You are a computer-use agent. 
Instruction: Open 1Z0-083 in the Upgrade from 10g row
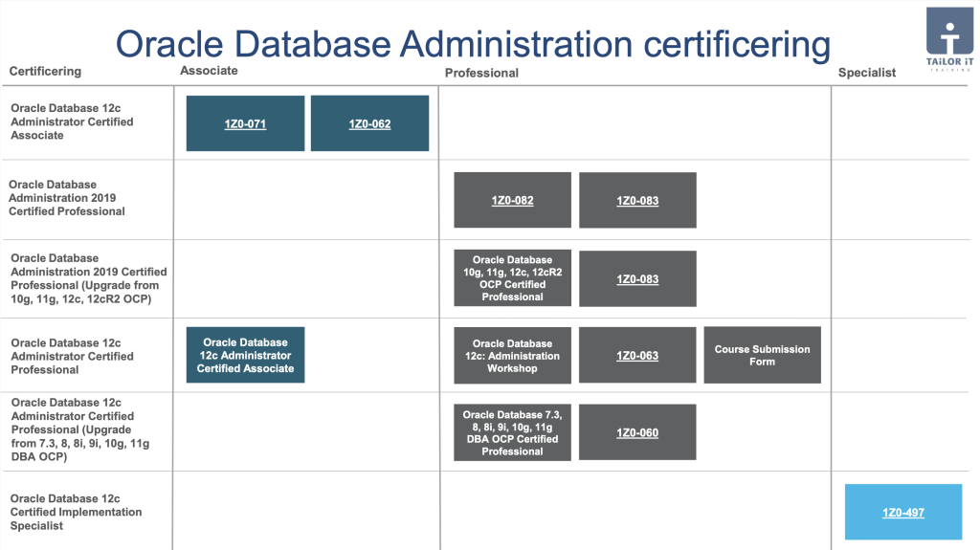[x=637, y=278]
